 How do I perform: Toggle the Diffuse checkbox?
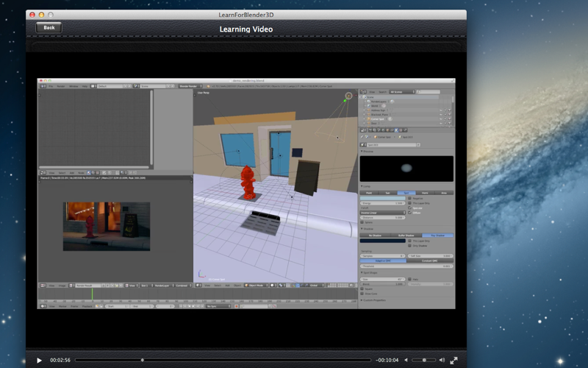point(409,213)
